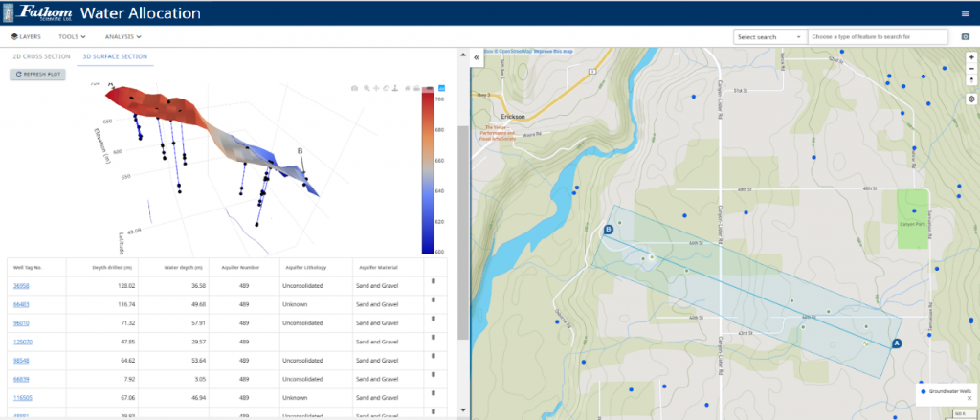The height and width of the screenshot is (420, 980).
Task: Click the elevation color scale bar
Action: pyautogui.click(x=428, y=172)
